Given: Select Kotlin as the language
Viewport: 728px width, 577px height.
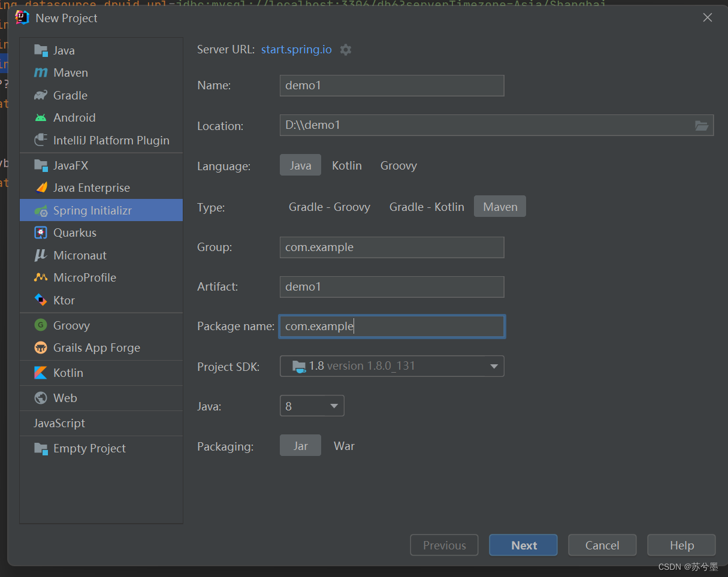Looking at the screenshot, I should pyautogui.click(x=347, y=165).
